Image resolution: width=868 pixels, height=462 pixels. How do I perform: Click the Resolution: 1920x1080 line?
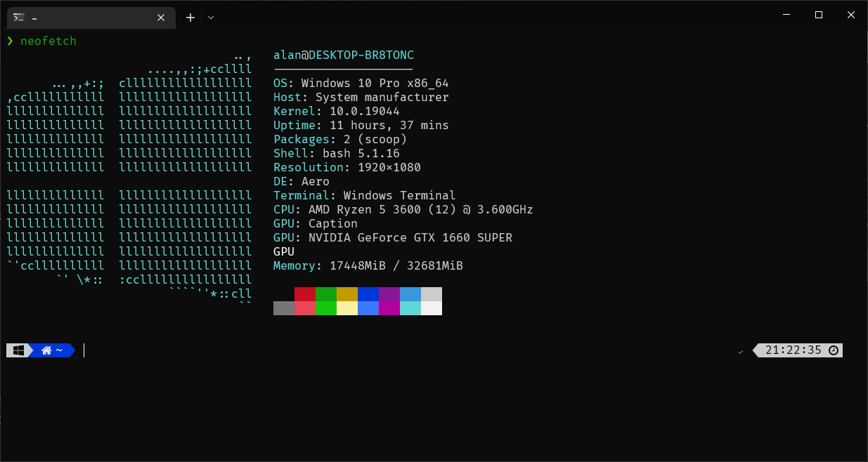[347, 168]
